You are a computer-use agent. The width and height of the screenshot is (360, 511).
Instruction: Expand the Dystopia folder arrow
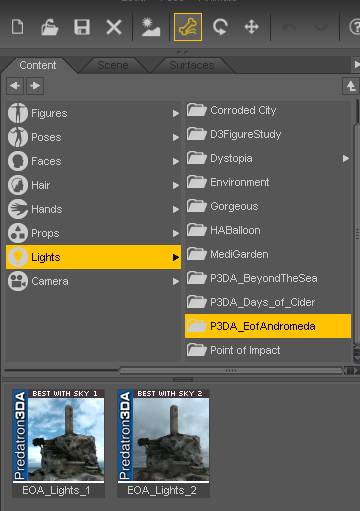pos(346,158)
